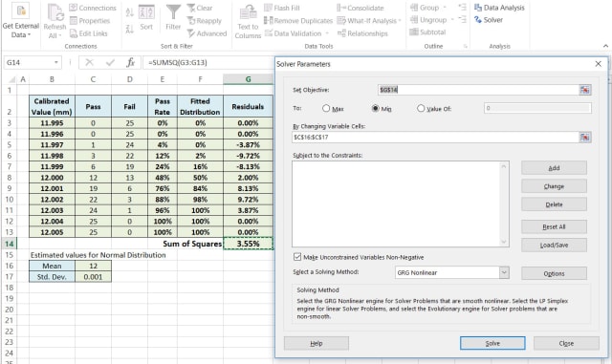Open the Group outline menu
Viewport: 612px width, 364px height.
coord(428,8)
